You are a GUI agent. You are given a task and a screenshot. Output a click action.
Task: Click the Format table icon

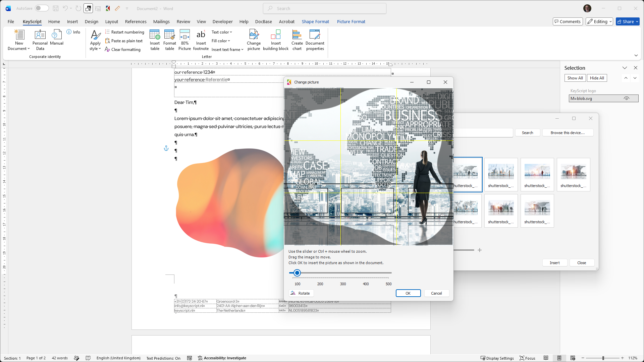(169, 40)
